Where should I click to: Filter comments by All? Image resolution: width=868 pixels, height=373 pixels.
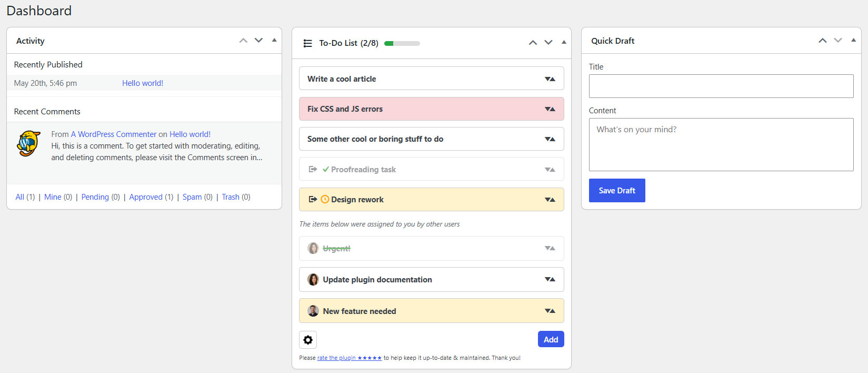20,197
